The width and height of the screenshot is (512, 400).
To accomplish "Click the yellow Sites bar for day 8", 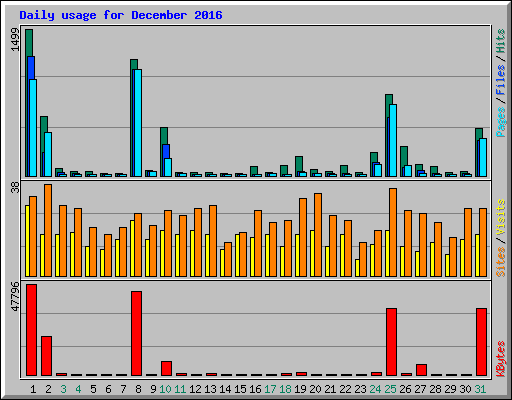I will [132, 248].
